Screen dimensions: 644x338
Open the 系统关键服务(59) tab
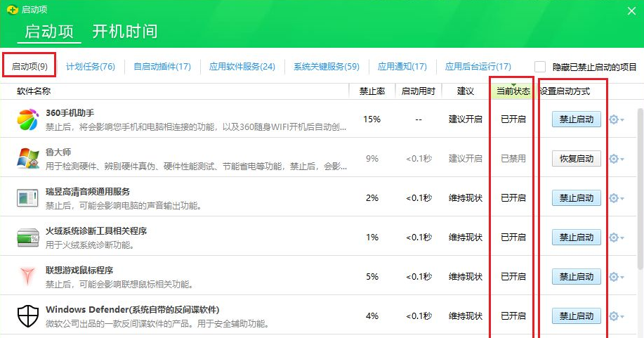(x=326, y=67)
